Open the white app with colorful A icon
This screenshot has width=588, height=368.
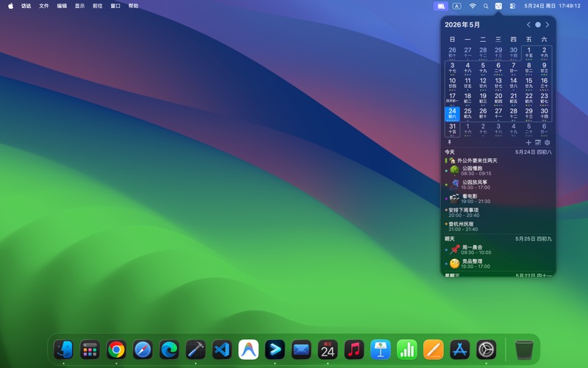[248, 350]
